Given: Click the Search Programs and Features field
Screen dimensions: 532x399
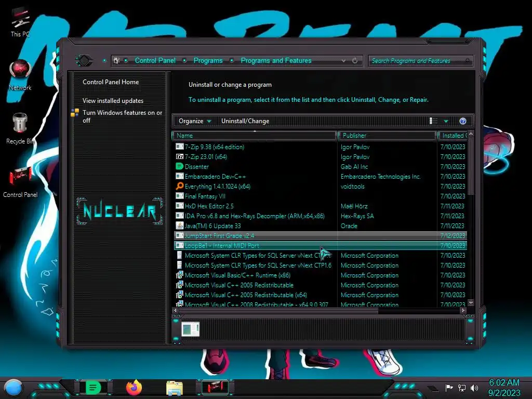Looking at the screenshot, I should [x=420, y=61].
